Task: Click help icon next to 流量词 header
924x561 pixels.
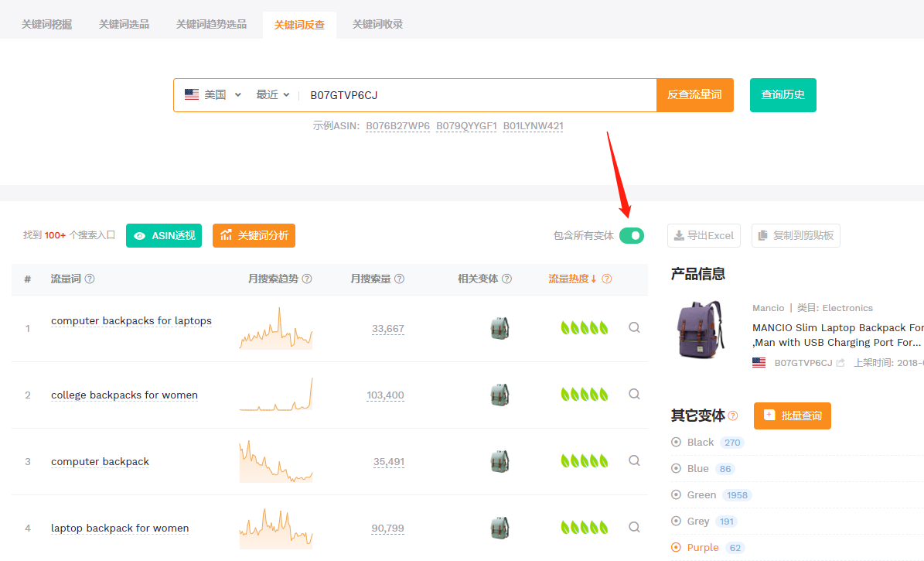Action: pos(90,279)
